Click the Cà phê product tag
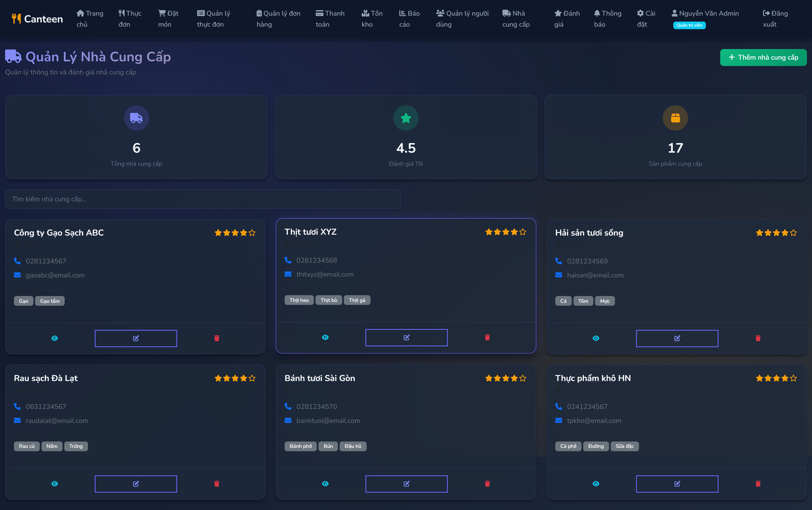Image resolution: width=812 pixels, height=510 pixels. (568, 446)
